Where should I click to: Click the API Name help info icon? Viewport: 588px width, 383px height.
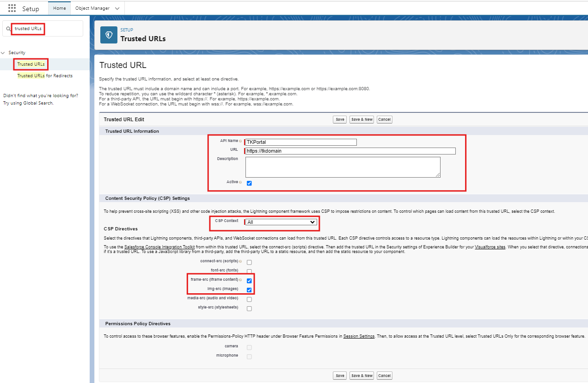click(x=240, y=141)
